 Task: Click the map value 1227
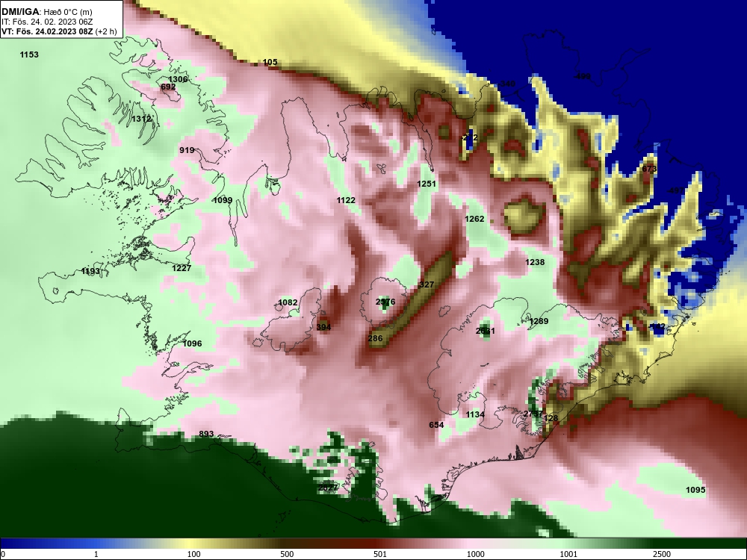(x=182, y=268)
